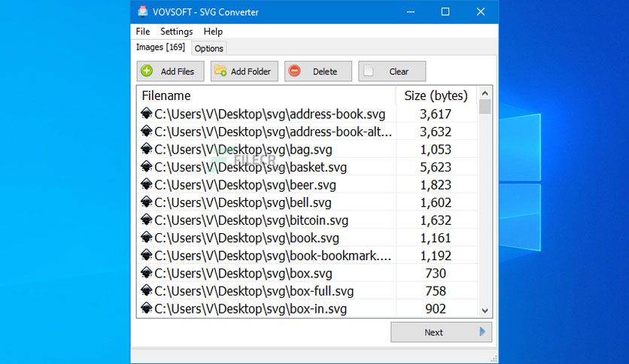Open the File menu

coord(143,32)
